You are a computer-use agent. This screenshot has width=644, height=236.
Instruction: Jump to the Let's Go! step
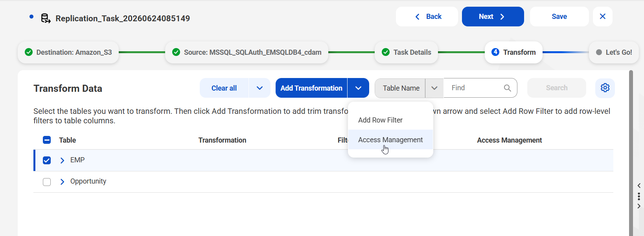click(x=614, y=52)
